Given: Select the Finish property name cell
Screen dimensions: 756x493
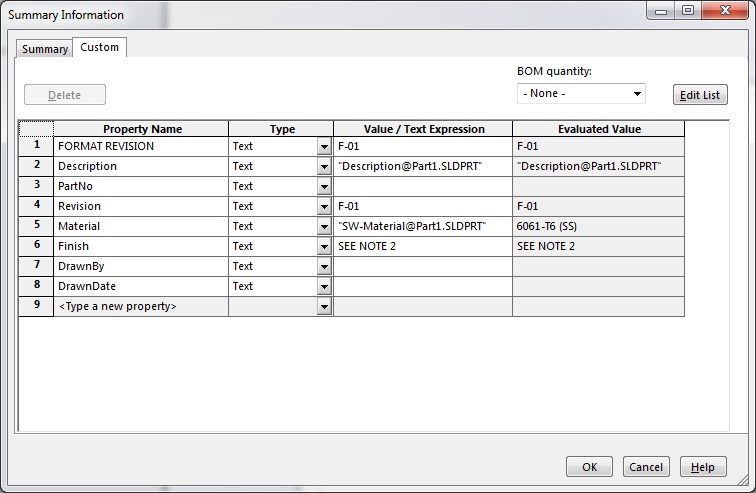Looking at the screenshot, I should pyautogui.click(x=141, y=246).
